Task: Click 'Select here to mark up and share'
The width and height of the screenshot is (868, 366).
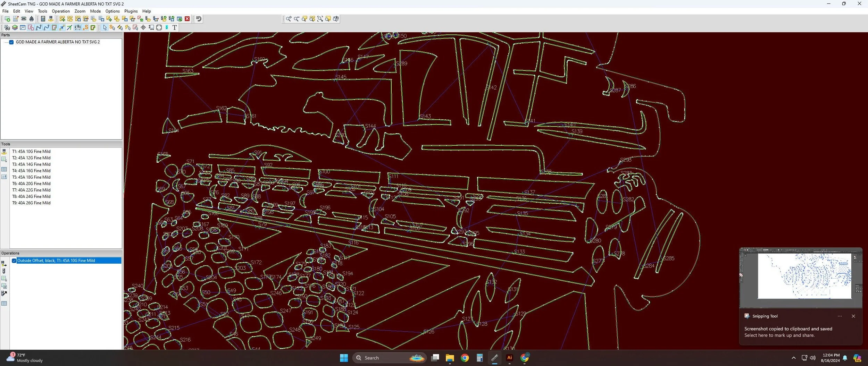Action: click(x=779, y=335)
